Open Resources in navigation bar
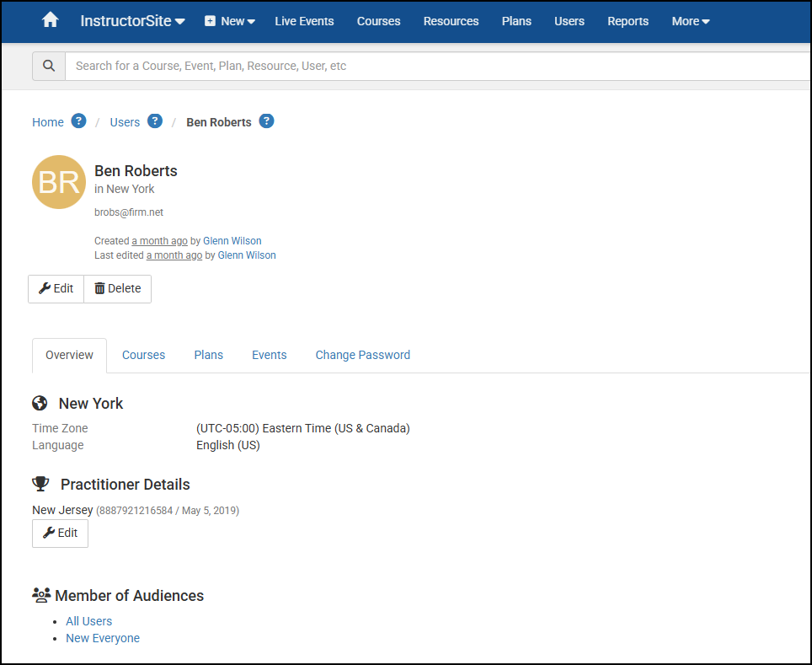 click(451, 21)
